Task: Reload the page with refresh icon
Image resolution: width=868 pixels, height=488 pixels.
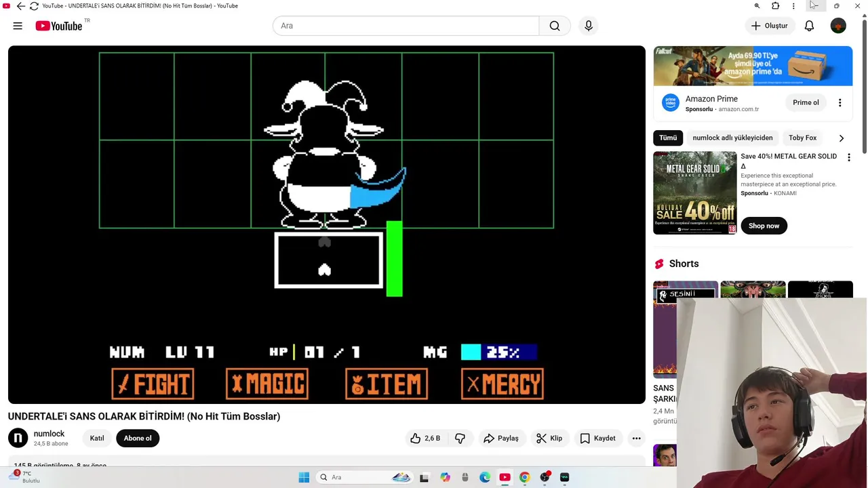Action: point(34,6)
